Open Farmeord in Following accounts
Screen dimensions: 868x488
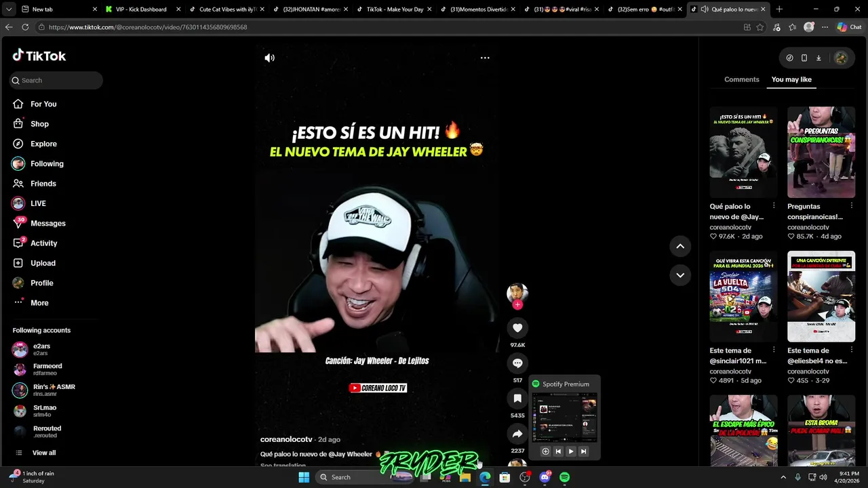[x=47, y=369]
